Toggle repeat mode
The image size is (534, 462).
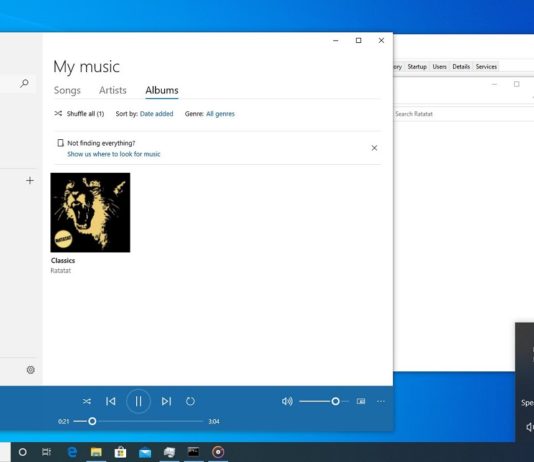coord(190,401)
